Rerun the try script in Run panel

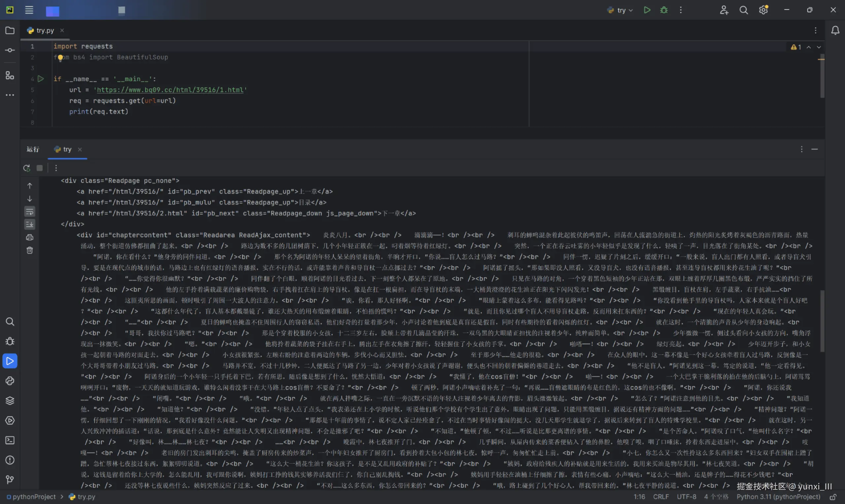(x=27, y=168)
